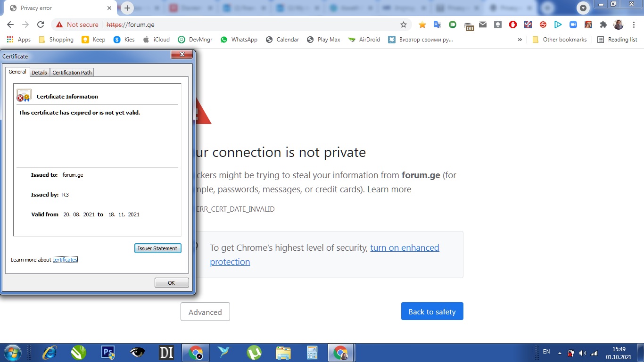This screenshot has width=644, height=362.
Task: Click the Issuer Statement button
Action: (157, 247)
